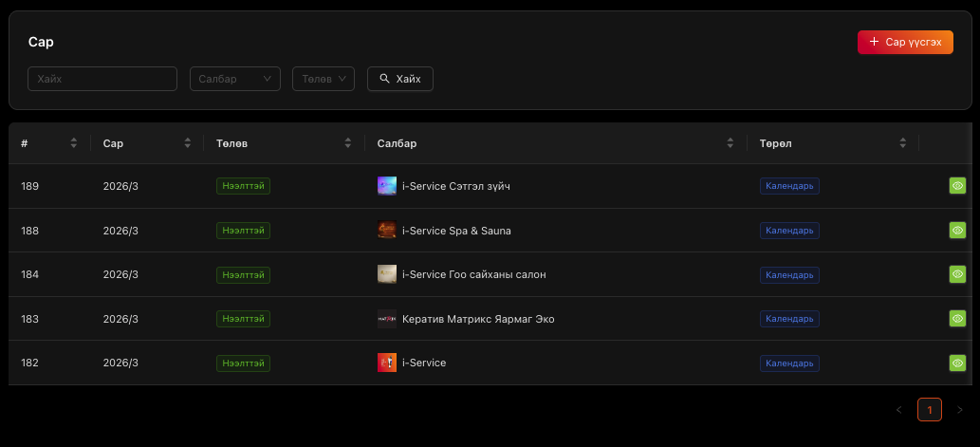Open row 184 using its eye icon
The width and height of the screenshot is (980, 447).
click(x=957, y=274)
